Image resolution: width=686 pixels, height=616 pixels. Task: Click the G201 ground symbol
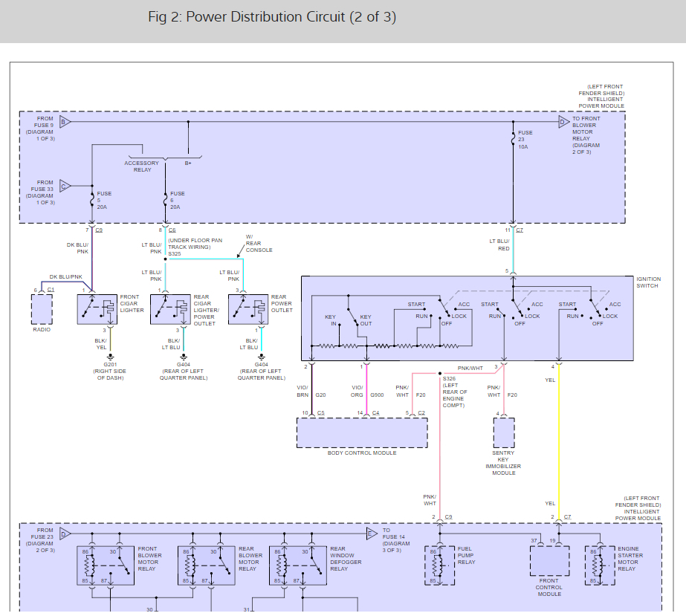111,356
